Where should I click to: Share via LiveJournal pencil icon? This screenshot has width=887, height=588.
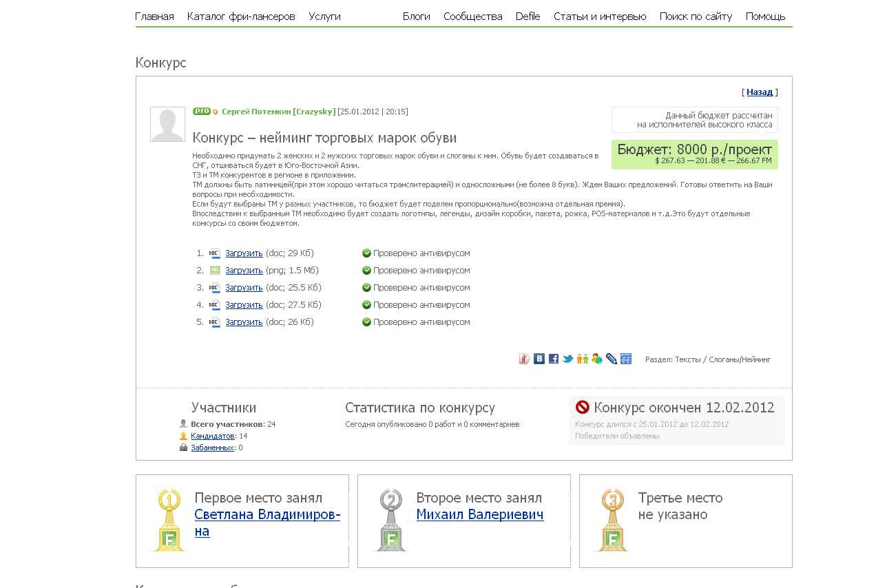(612, 359)
